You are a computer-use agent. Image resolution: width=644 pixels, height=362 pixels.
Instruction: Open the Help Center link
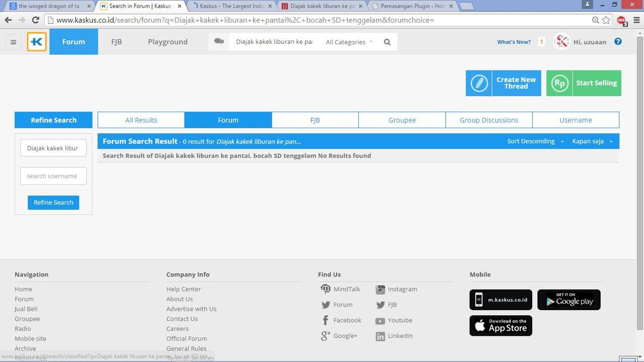(184, 289)
